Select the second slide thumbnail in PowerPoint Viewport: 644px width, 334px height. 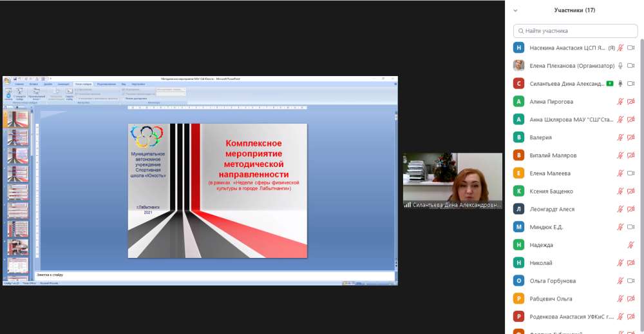[17, 137]
